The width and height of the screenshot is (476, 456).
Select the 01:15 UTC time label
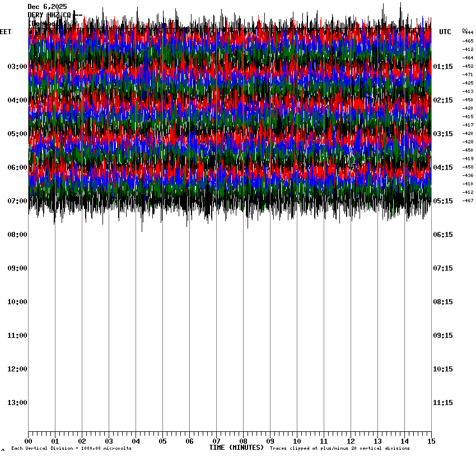point(443,67)
